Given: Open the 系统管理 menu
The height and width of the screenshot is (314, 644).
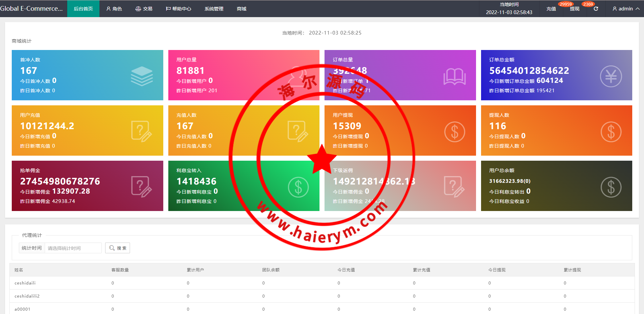Looking at the screenshot, I should 214,9.
